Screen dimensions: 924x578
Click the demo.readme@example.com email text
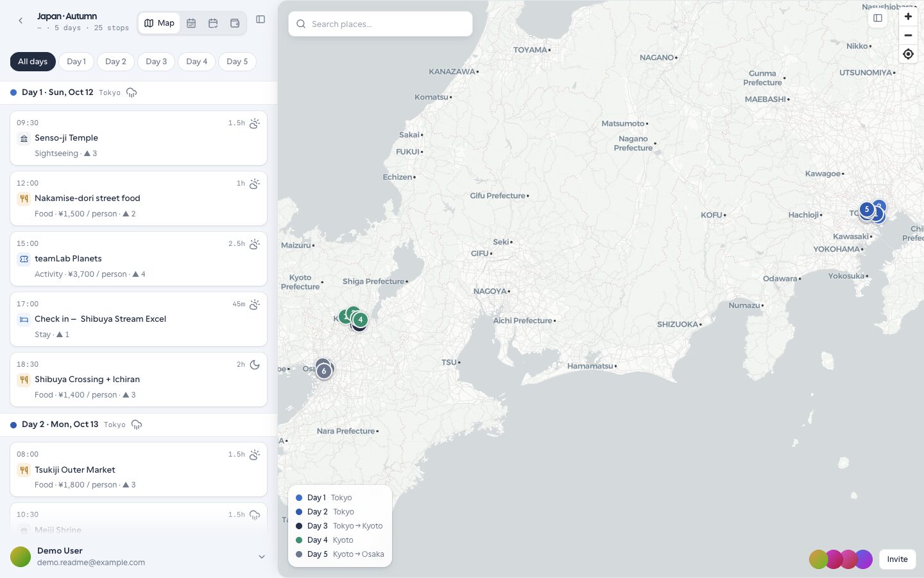(91, 563)
